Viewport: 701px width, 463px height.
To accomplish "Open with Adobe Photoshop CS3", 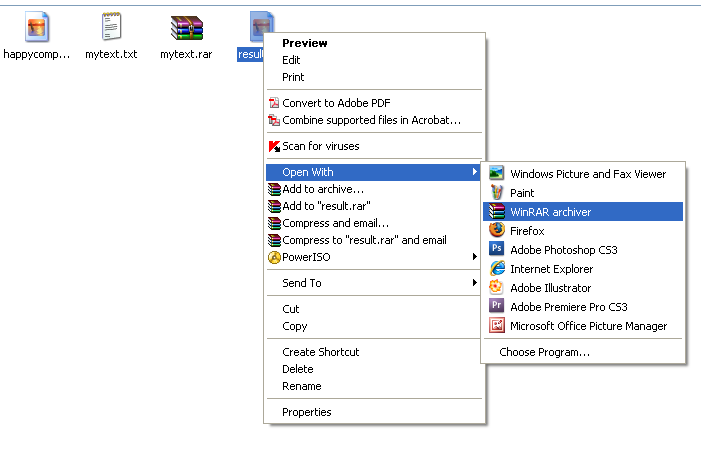I will (583, 250).
